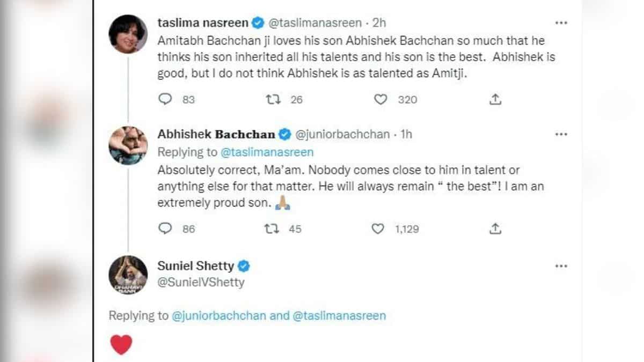Like Abhishek Bachchan's tweet with 1,129 likes
This screenshot has height=362, width=644.
[378, 229]
